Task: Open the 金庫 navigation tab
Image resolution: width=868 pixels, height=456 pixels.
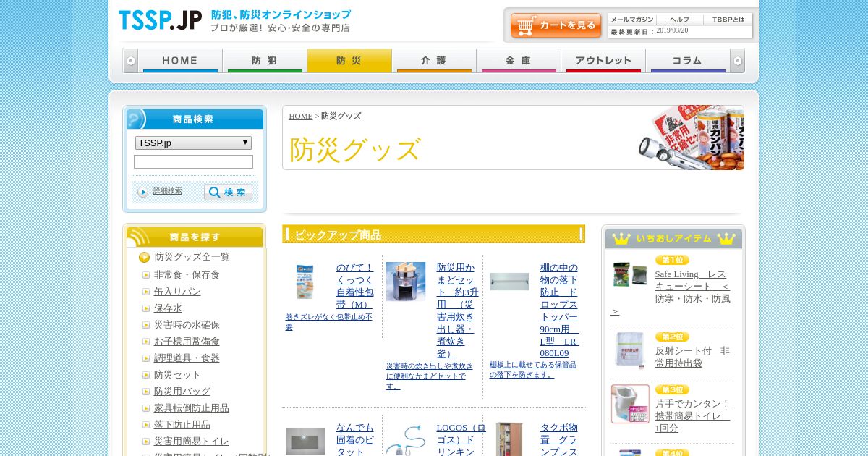Action: coord(519,61)
